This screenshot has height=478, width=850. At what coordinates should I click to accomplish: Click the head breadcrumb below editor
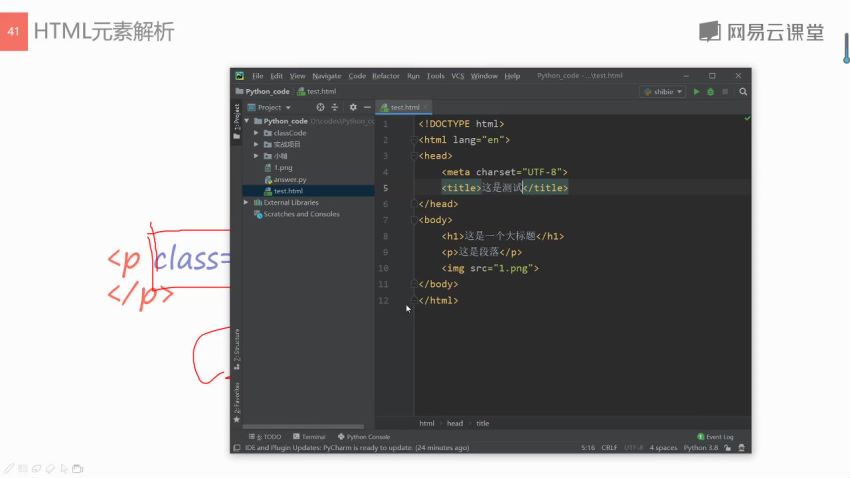coord(455,423)
